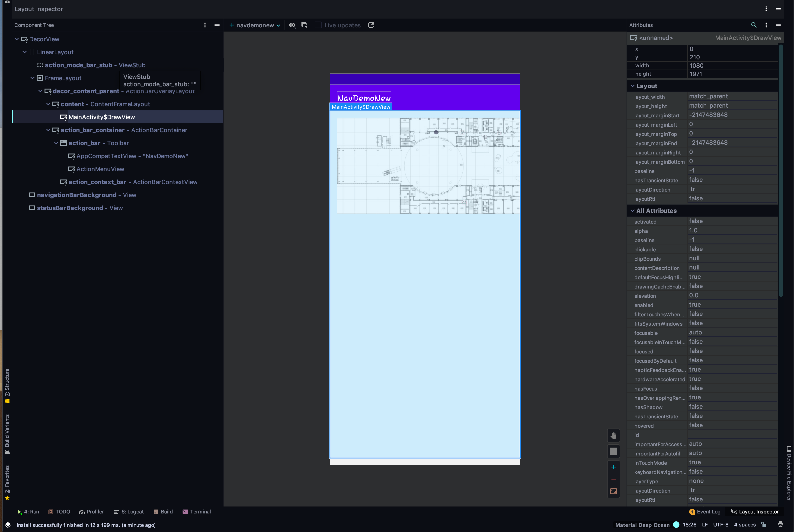Image resolution: width=794 pixels, height=532 pixels.
Task: Click the 18:26 caret position indicator
Action: (x=690, y=525)
